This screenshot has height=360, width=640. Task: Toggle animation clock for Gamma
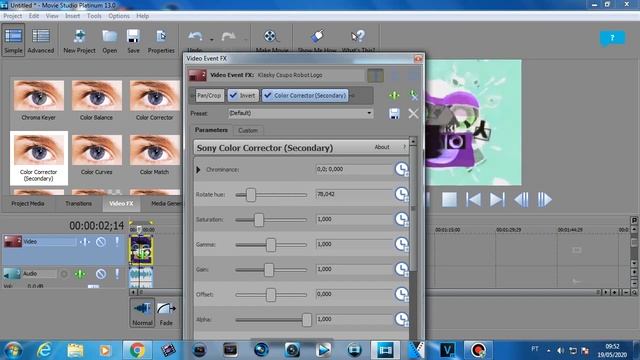pyautogui.click(x=402, y=244)
